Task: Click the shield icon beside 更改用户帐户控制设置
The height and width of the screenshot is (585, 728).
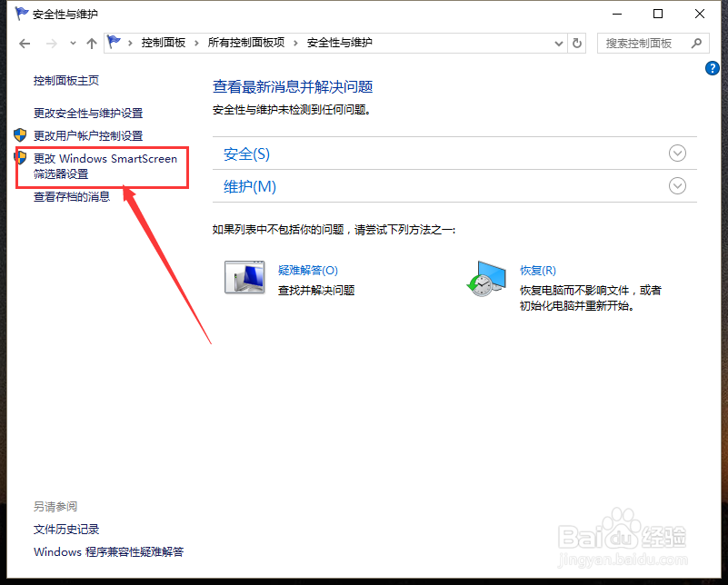Action: click(20, 135)
